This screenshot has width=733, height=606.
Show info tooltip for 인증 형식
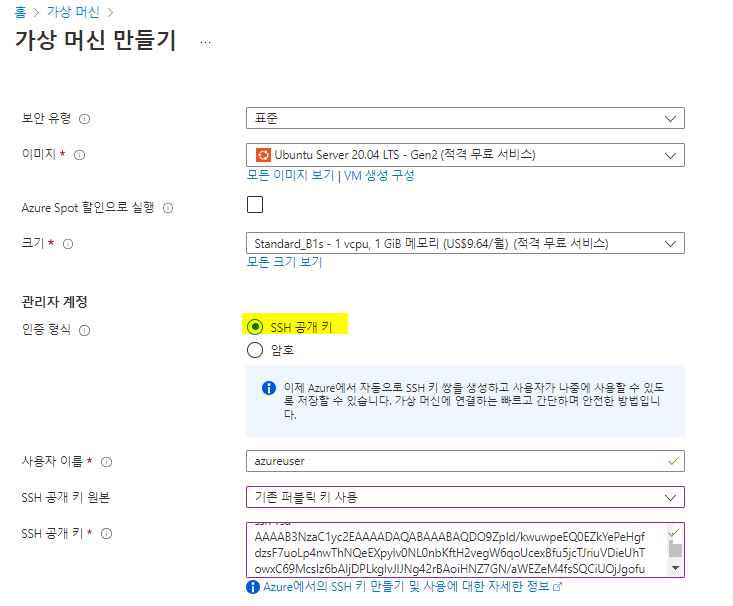click(84, 331)
